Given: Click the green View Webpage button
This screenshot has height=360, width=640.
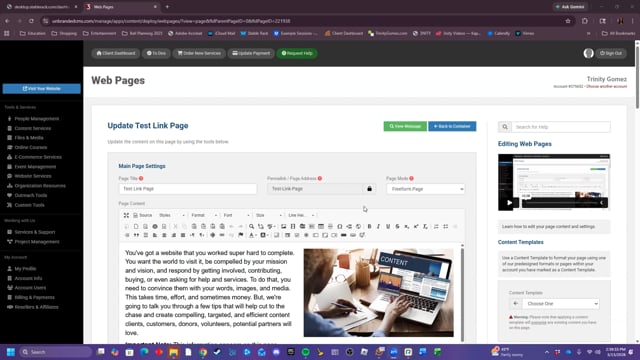Looking at the screenshot, I should click(x=405, y=126).
